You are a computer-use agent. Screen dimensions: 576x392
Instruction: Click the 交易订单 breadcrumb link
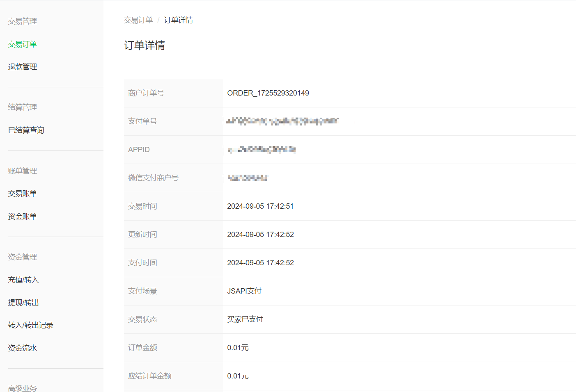point(138,20)
